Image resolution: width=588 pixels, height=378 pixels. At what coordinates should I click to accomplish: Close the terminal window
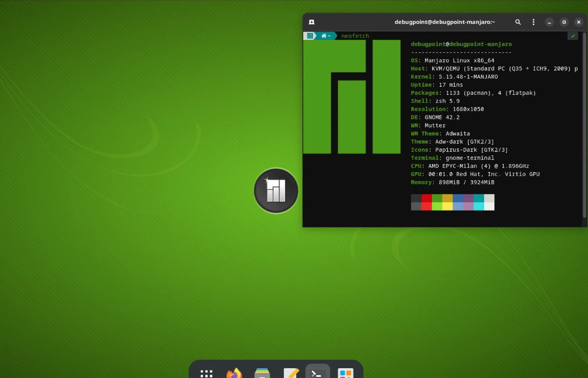coord(578,22)
